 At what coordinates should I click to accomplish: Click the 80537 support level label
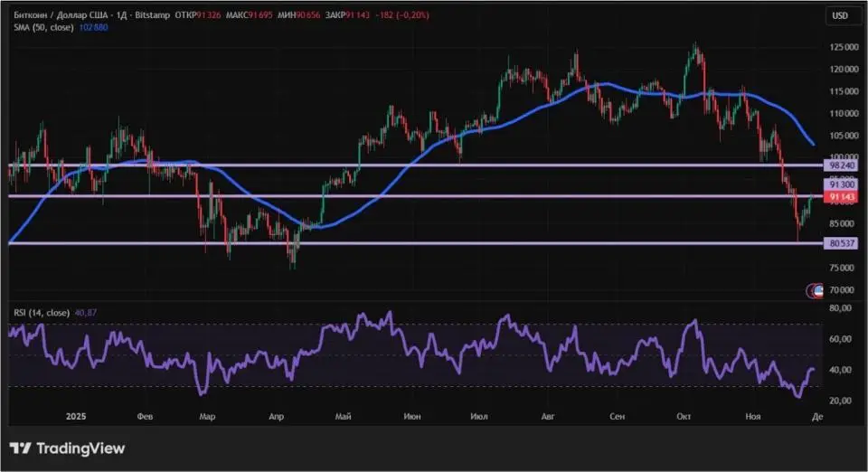(840, 243)
